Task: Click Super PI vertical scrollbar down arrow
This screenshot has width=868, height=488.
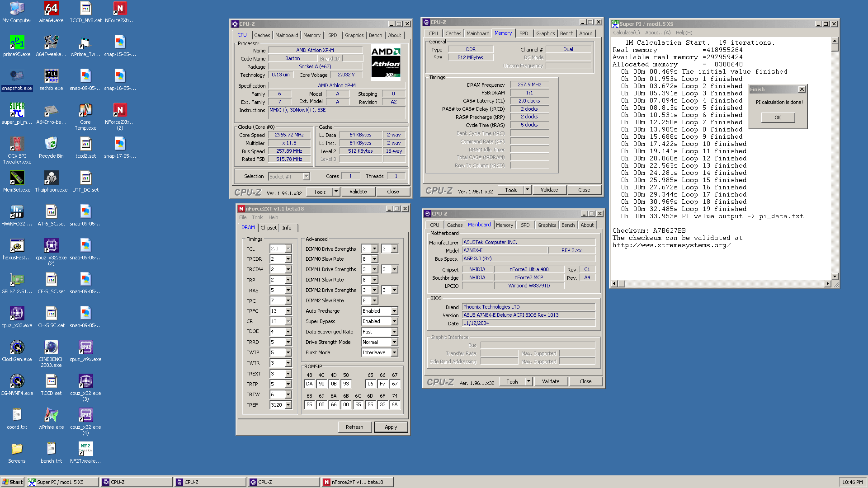Action: pyautogui.click(x=835, y=277)
